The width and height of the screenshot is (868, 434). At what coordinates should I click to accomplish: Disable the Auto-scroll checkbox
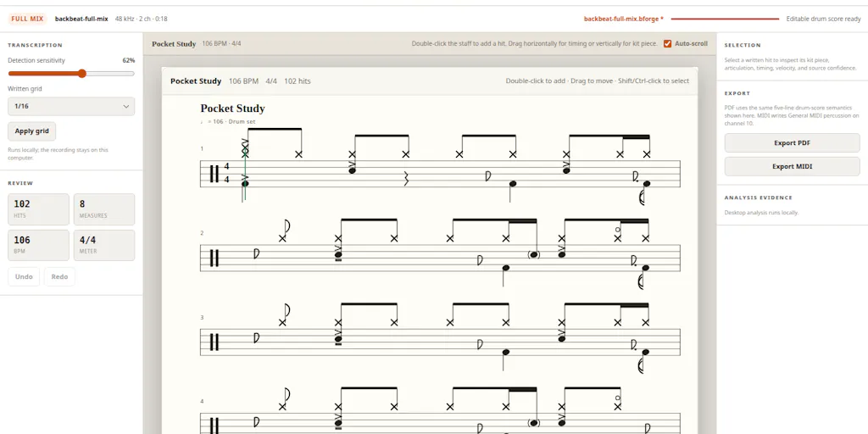pos(668,44)
